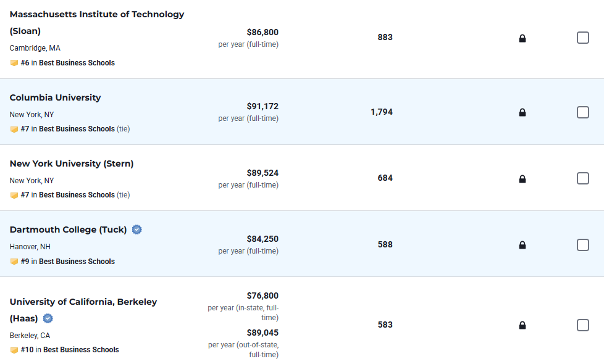604x364 pixels.
Task: Tick the UC Berkeley (Haas) checkbox
Action: pyautogui.click(x=582, y=325)
